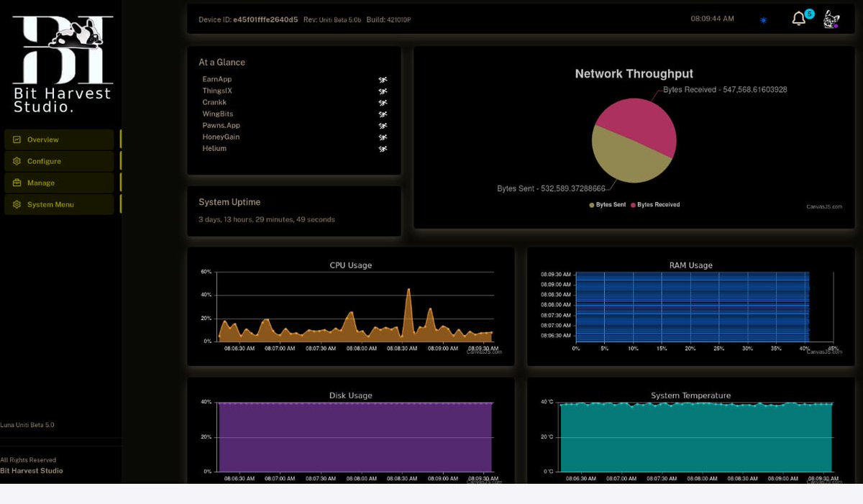Open the Manage menu item

tap(60, 183)
